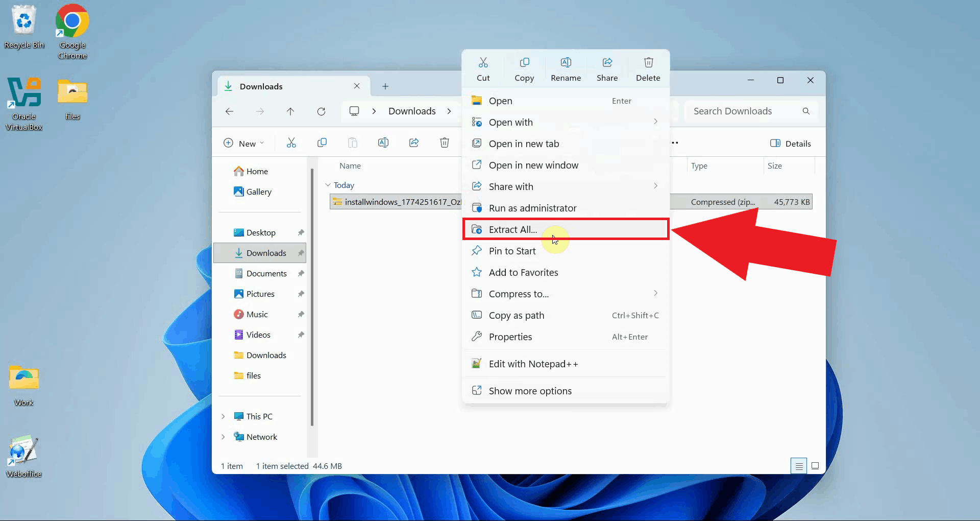Image resolution: width=980 pixels, height=521 pixels.
Task: Click Show more options in context menu
Action: [530, 391]
